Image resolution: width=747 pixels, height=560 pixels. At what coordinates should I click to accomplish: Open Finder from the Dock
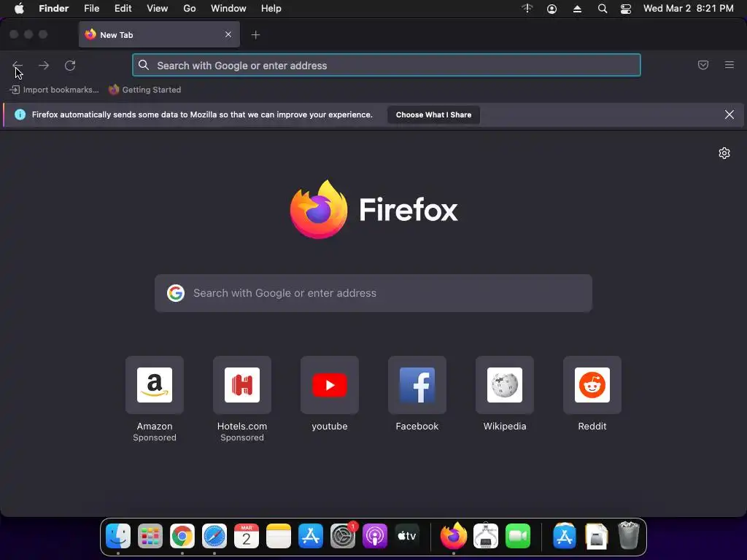117,536
